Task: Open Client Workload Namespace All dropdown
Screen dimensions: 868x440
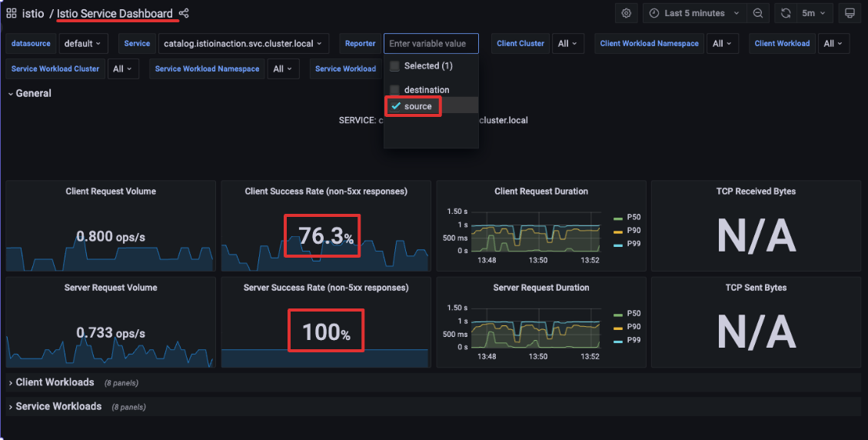Action: (x=722, y=43)
